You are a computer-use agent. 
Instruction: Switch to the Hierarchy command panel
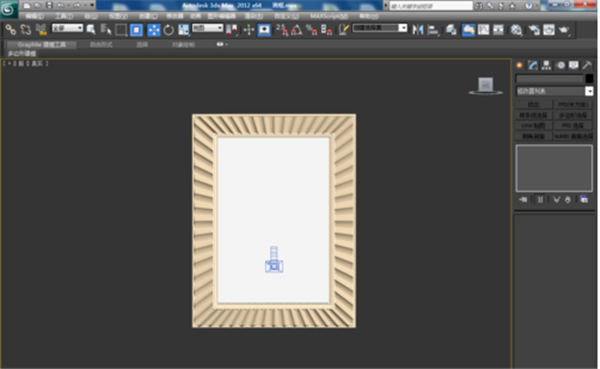(x=546, y=65)
